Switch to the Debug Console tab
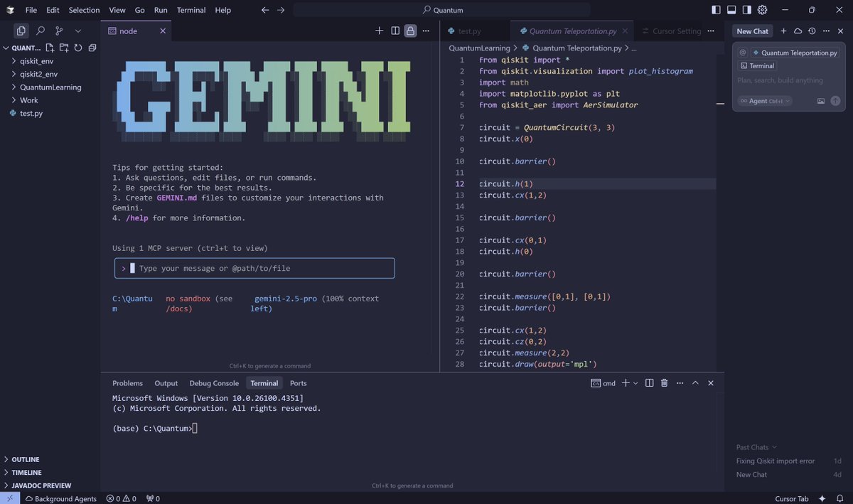 point(214,383)
